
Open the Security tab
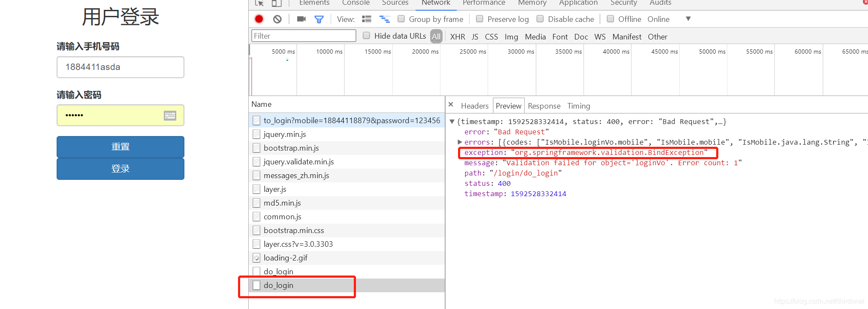click(624, 3)
